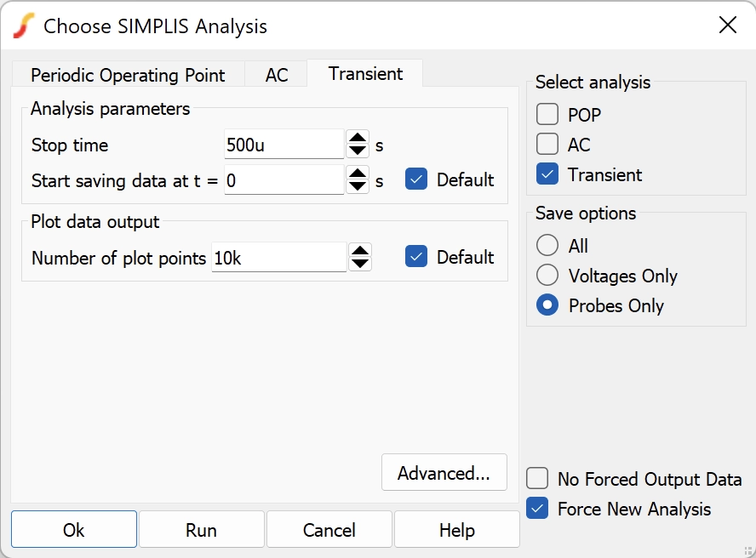Viewport: 756px width, 558px height.
Task: Increase Stop time with up arrow
Action: pos(358,138)
